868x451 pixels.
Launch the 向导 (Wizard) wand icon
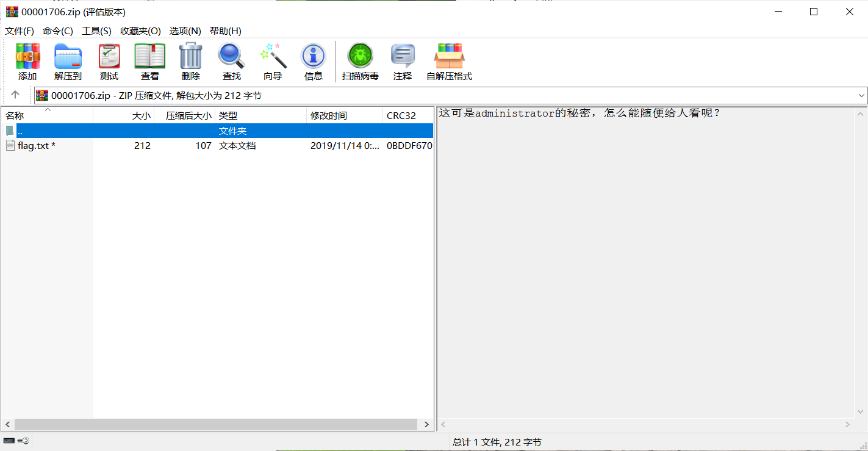pyautogui.click(x=273, y=62)
